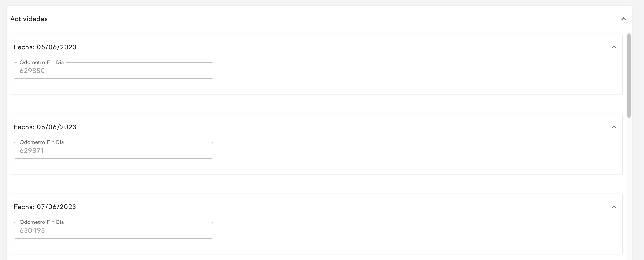This screenshot has width=644, height=260.
Task: Click Odometro Fin Dia label under 06/06/2023
Action: [x=42, y=142]
